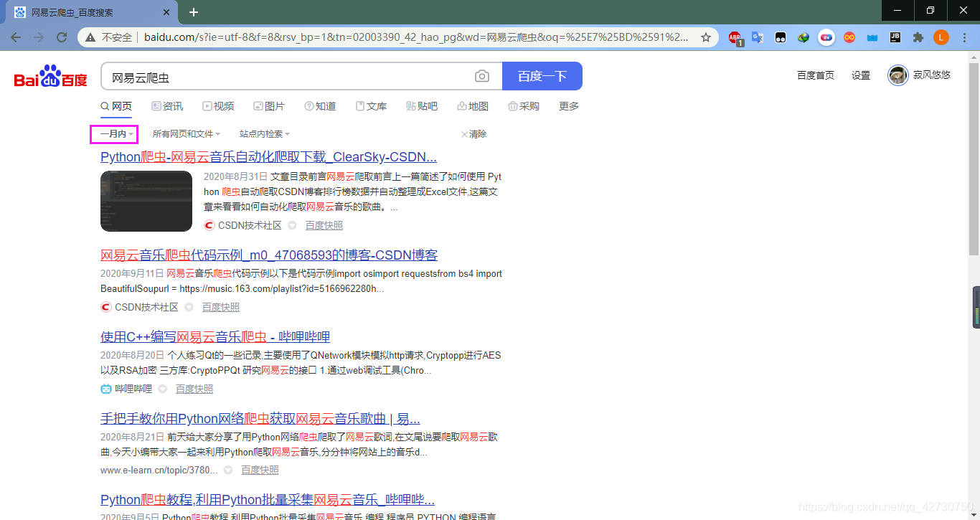Open 百度快照 for the 哔哩哔哩 result
Viewport: 980px width, 520px height.
pos(194,389)
